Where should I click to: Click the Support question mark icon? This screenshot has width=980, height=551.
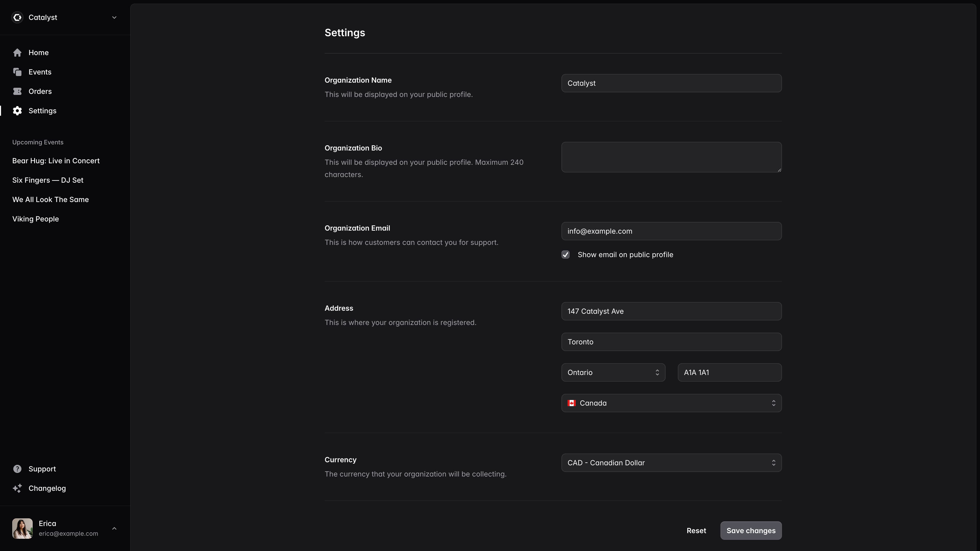17,469
